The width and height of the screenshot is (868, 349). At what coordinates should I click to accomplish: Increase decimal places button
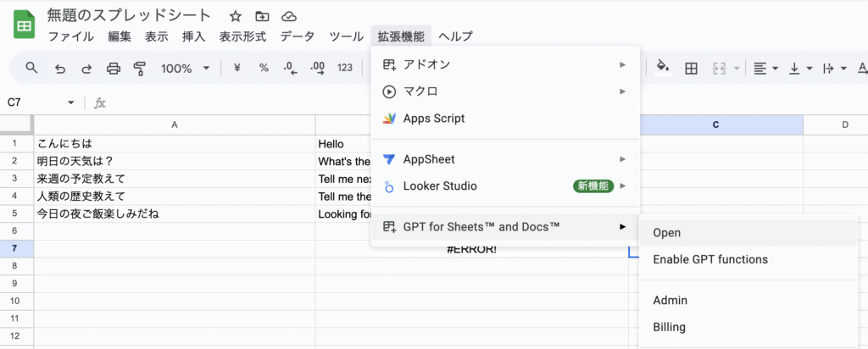(318, 68)
